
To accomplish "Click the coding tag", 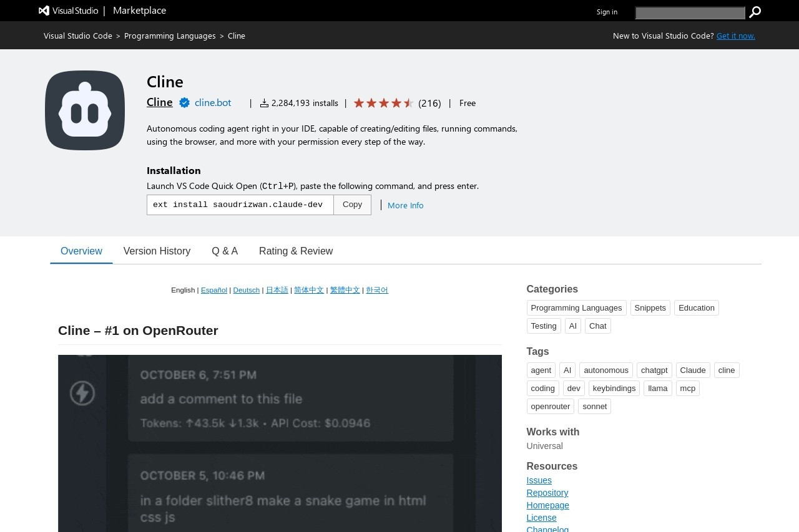I will tap(543, 389).
